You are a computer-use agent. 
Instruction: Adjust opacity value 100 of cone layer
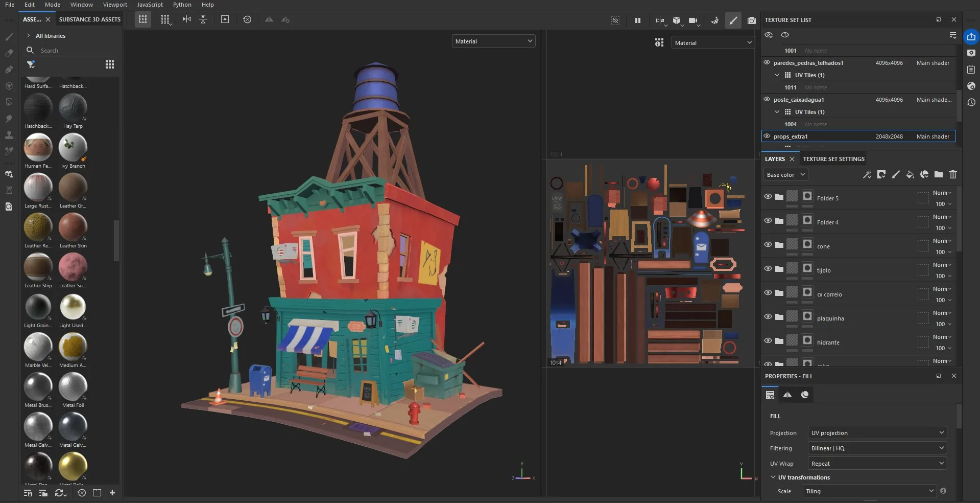943,252
